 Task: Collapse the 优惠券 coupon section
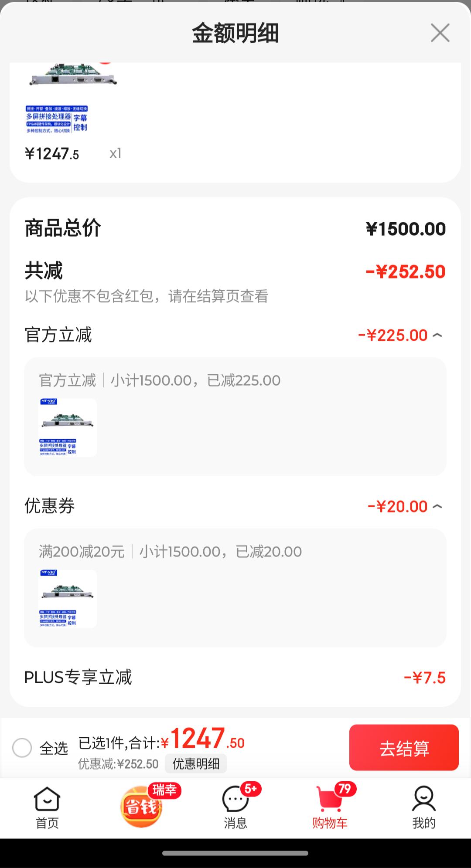pos(437,506)
